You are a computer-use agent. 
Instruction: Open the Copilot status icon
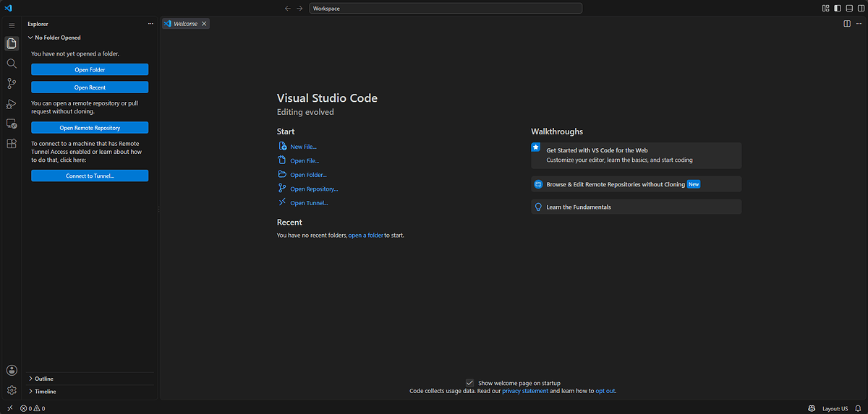coord(812,408)
